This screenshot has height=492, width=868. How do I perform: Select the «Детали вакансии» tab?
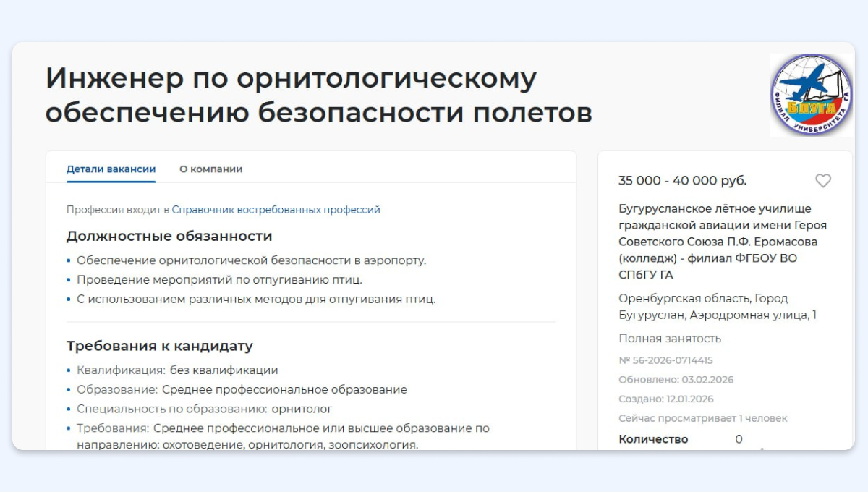(111, 169)
